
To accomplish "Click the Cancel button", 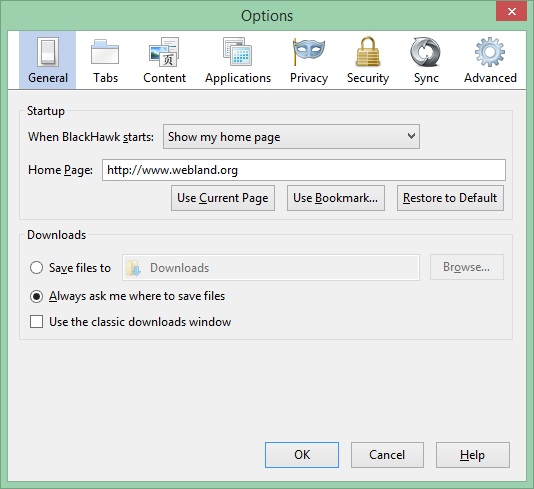I will [x=387, y=455].
